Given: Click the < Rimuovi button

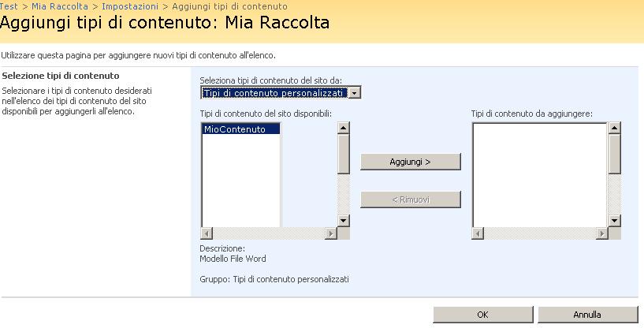Looking at the screenshot, I should [411, 199].
